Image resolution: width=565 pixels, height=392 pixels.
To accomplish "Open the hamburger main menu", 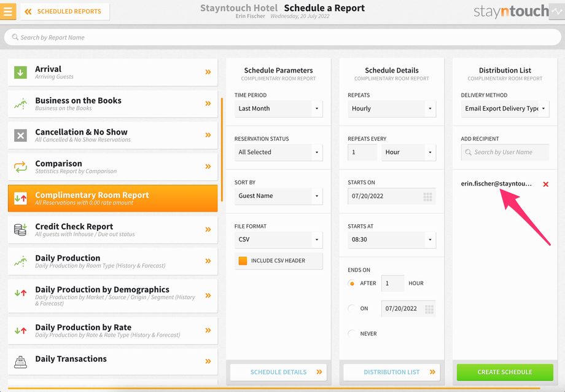I will coord(7,11).
